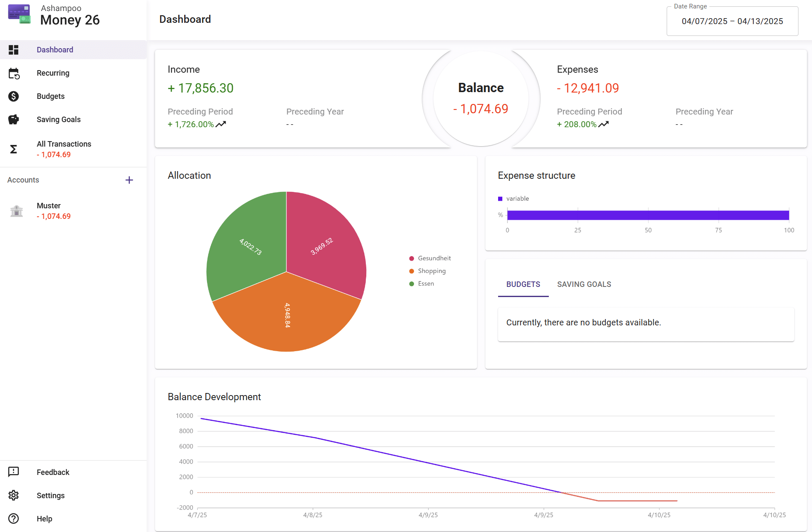Viewport: 812px width, 532px height.
Task: Toggle the Gesundheit legend entry
Action: (434, 258)
